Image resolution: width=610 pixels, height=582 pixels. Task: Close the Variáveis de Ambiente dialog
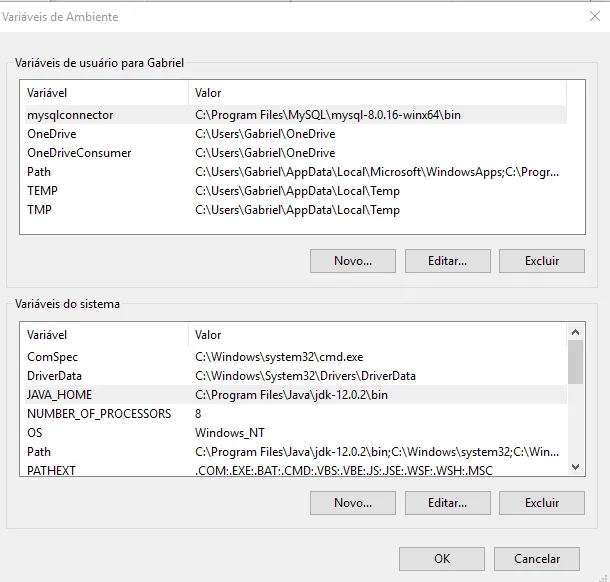point(596,16)
